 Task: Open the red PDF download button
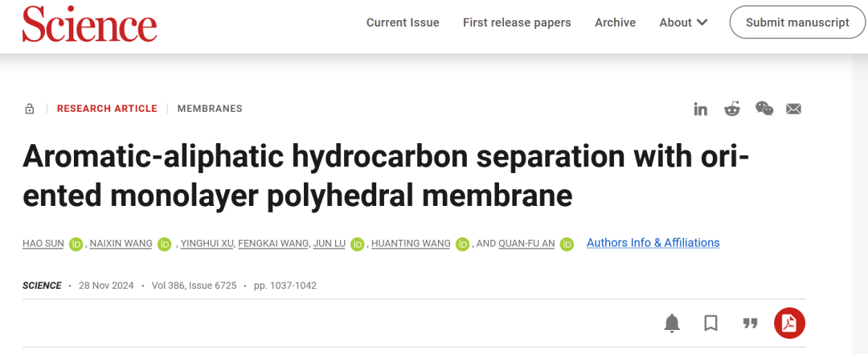coord(789,323)
